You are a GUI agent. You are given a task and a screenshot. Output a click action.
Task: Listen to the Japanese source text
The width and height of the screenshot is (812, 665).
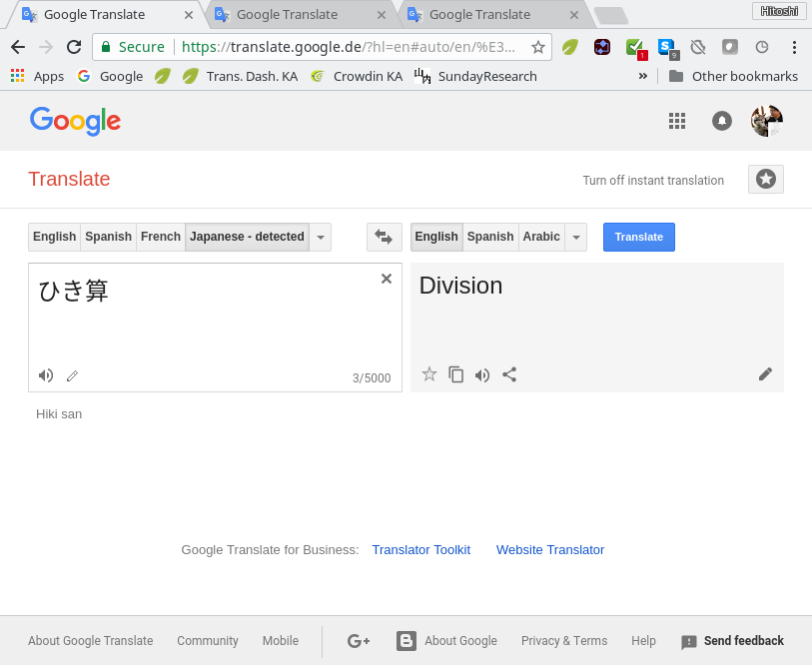46,375
